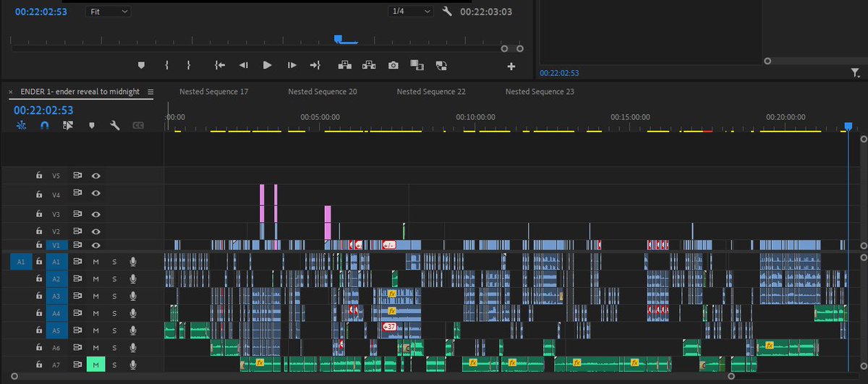This screenshot has width=868, height=384.
Task: Open Timeline Display Settings wrench
Action: point(114,125)
